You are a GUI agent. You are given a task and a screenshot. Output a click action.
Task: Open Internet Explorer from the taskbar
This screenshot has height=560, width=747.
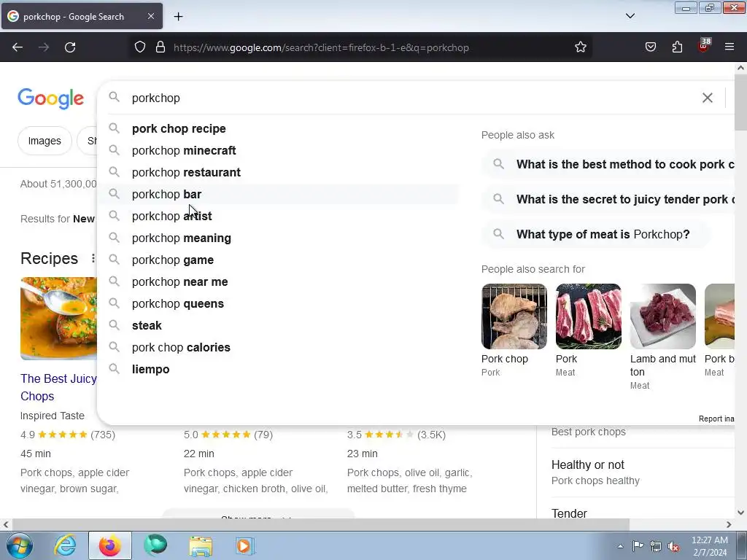tap(64, 546)
